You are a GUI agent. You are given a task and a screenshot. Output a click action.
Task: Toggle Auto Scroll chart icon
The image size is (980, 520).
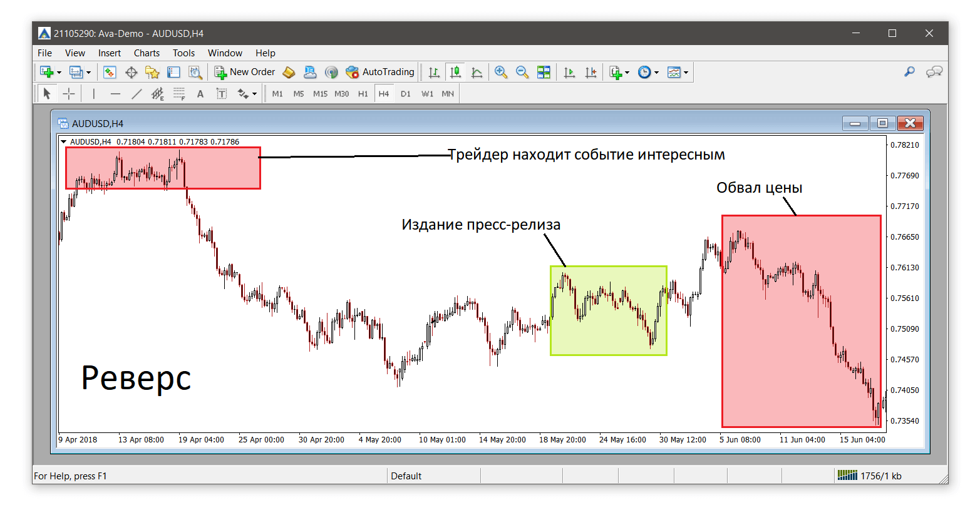coord(569,72)
